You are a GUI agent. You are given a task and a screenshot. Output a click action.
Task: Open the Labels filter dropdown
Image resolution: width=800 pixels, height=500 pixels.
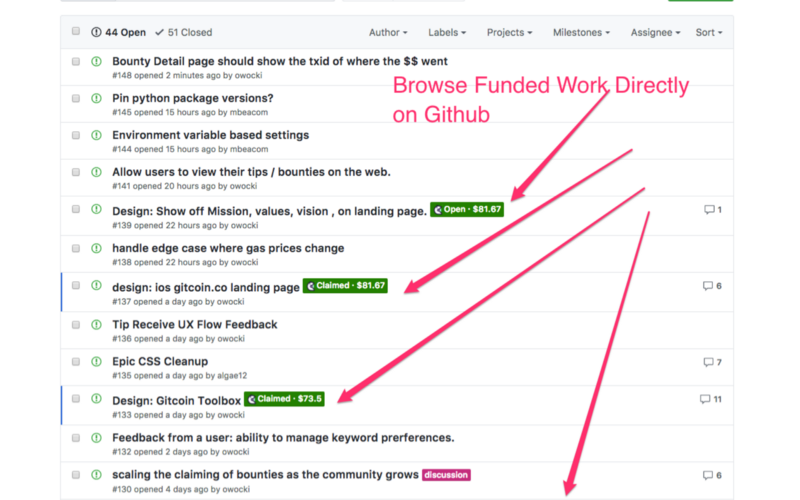(x=447, y=32)
